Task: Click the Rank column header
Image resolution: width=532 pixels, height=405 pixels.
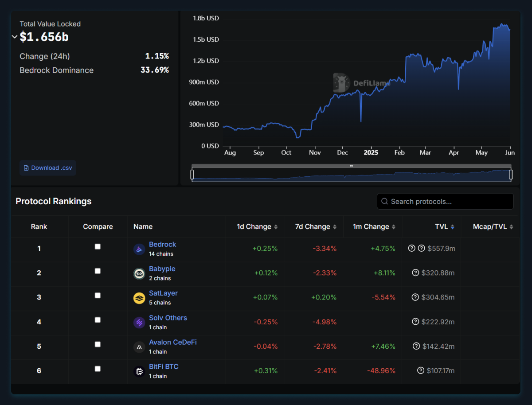Action: [x=39, y=227]
